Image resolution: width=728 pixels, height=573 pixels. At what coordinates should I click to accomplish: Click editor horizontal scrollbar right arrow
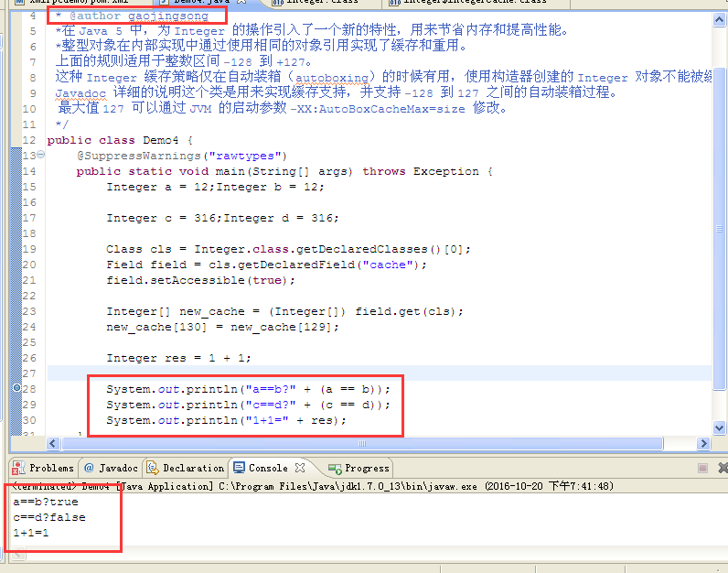point(703,443)
